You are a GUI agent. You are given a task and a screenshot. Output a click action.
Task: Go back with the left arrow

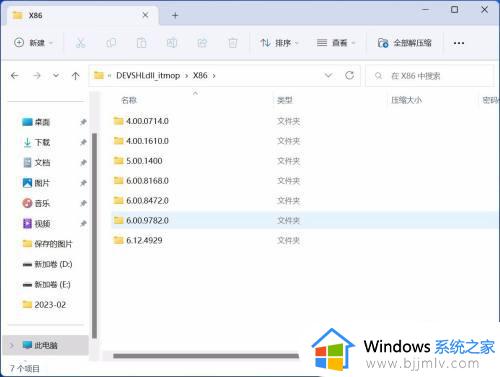(15, 76)
